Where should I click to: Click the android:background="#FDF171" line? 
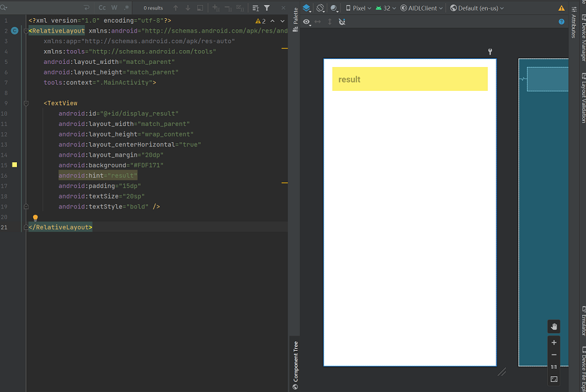click(111, 165)
